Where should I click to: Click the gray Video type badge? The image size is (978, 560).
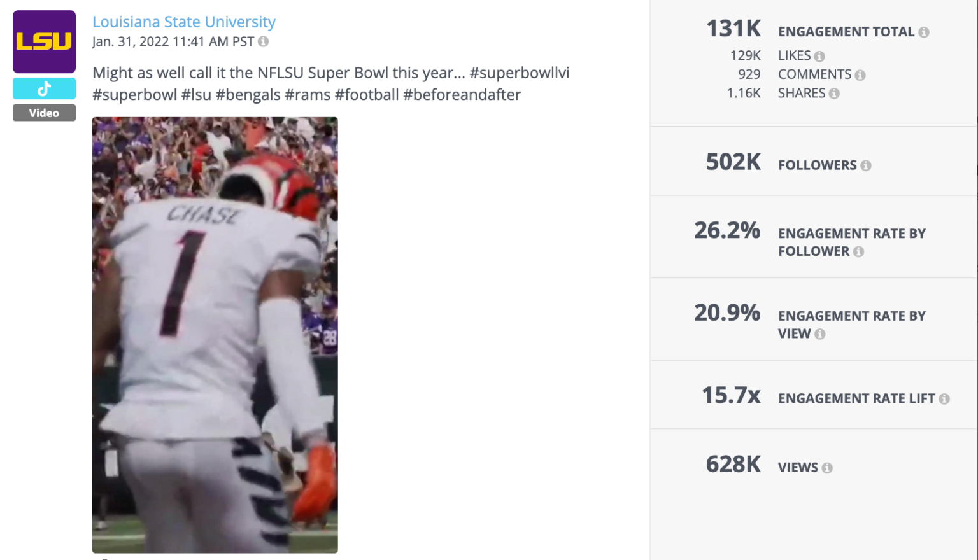click(44, 113)
